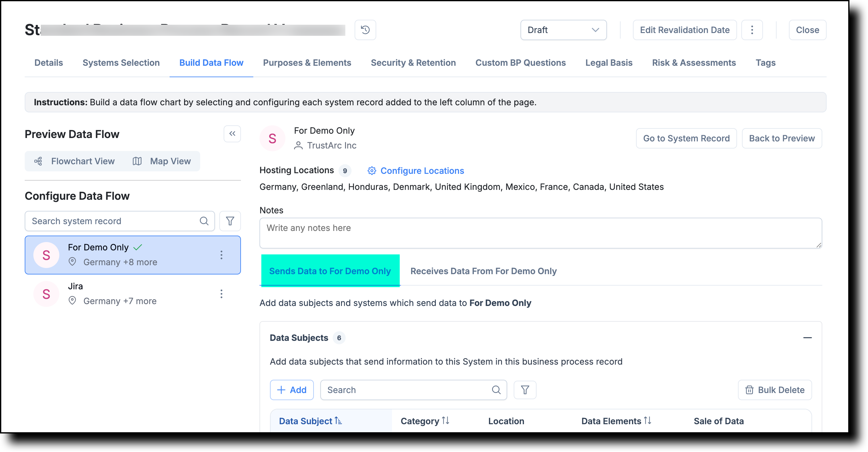
Task: Click Edit Revalidation Date button
Action: [x=685, y=30]
